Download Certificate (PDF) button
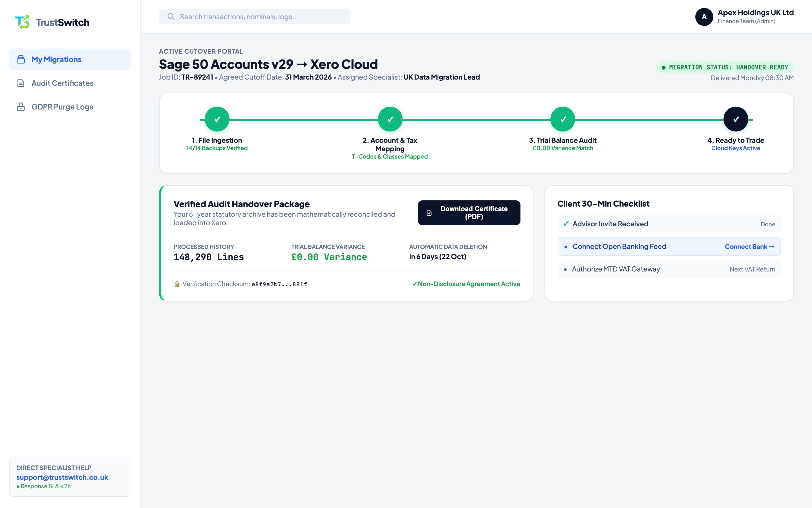Viewport: 812px width, 508px height. 469,213
